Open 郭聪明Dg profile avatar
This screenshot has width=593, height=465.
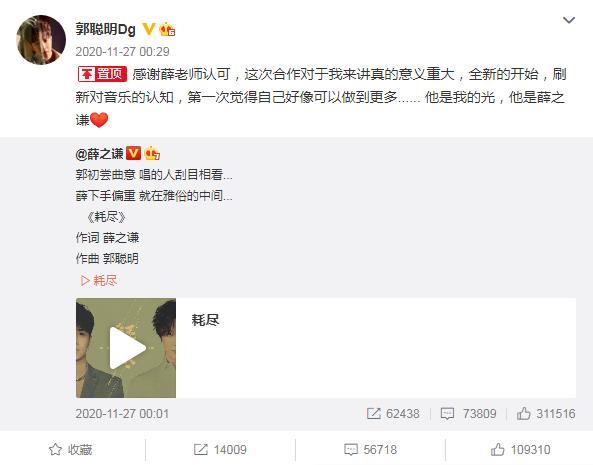click(41, 40)
